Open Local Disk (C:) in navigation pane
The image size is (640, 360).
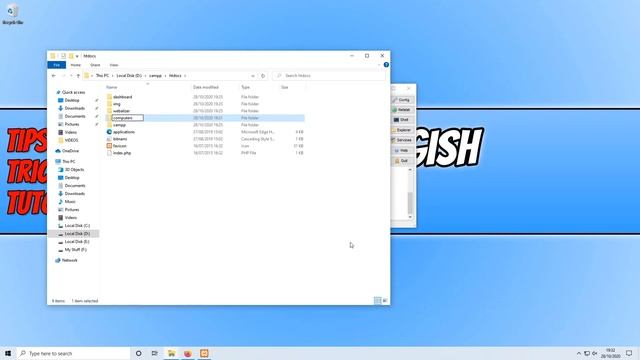click(x=77, y=226)
